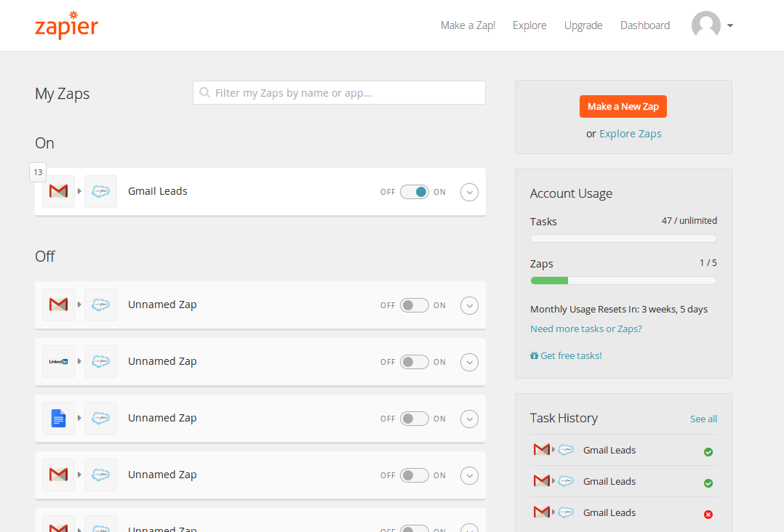The width and height of the screenshot is (784, 532).
Task: Click the Account Usage heading
Action: (571, 194)
